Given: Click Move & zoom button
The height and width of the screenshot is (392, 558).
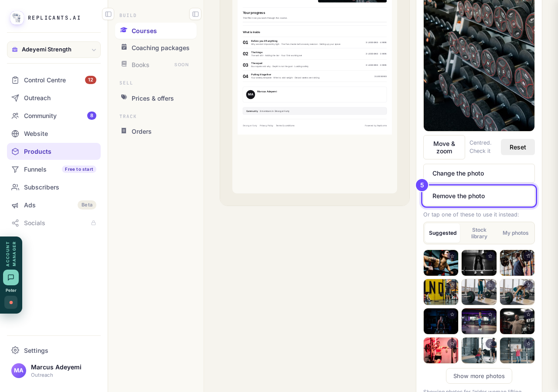Looking at the screenshot, I should (x=444, y=147).
